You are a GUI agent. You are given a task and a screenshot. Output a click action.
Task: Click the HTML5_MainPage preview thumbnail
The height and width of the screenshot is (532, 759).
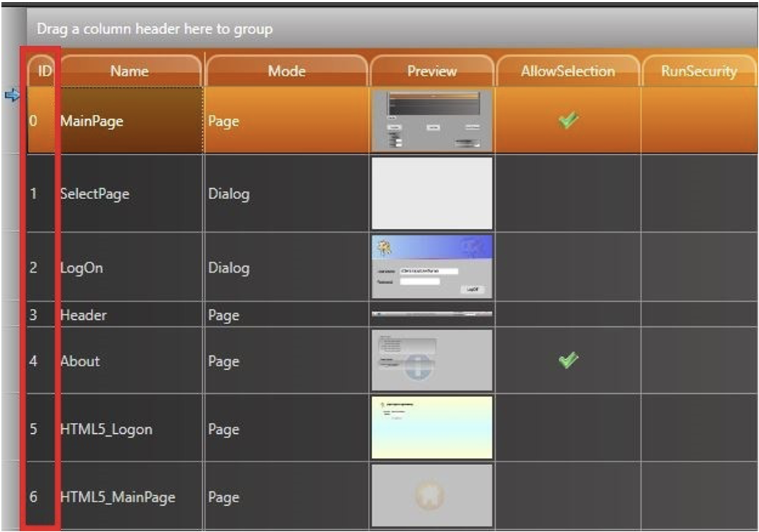pos(432,496)
